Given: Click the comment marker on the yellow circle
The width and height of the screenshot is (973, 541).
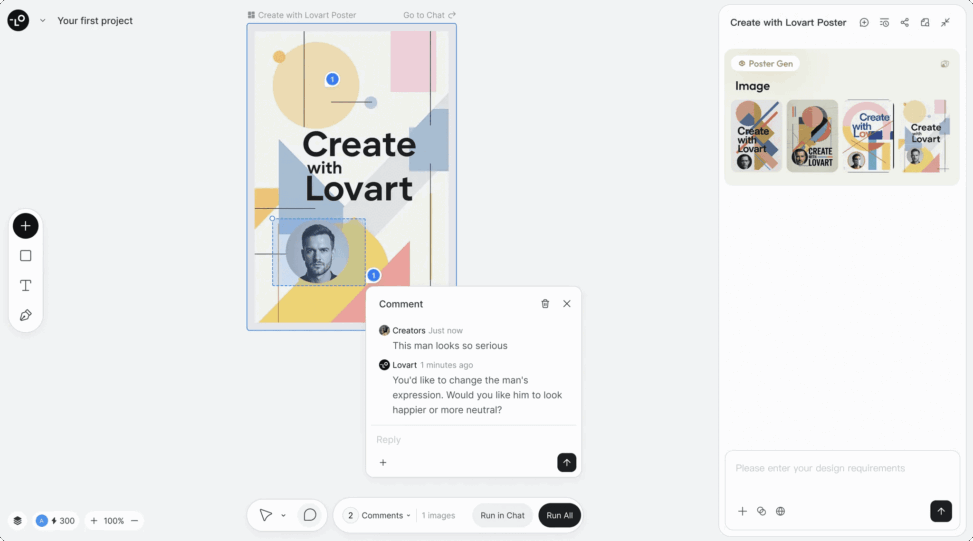Looking at the screenshot, I should [x=332, y=79].
